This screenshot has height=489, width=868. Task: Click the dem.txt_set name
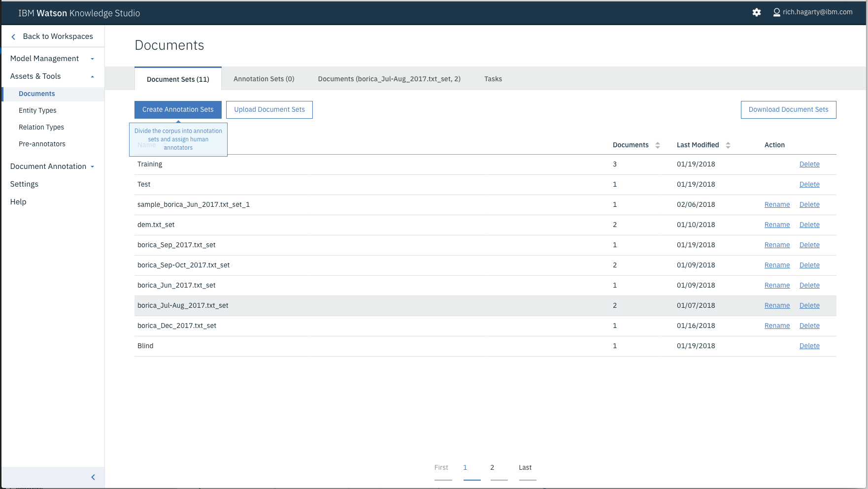(156, 225)
